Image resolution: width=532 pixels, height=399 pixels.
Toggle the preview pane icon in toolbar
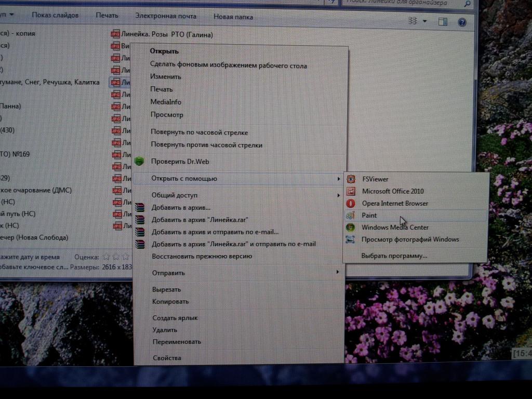pyautogui.click(x=443, y=22)
